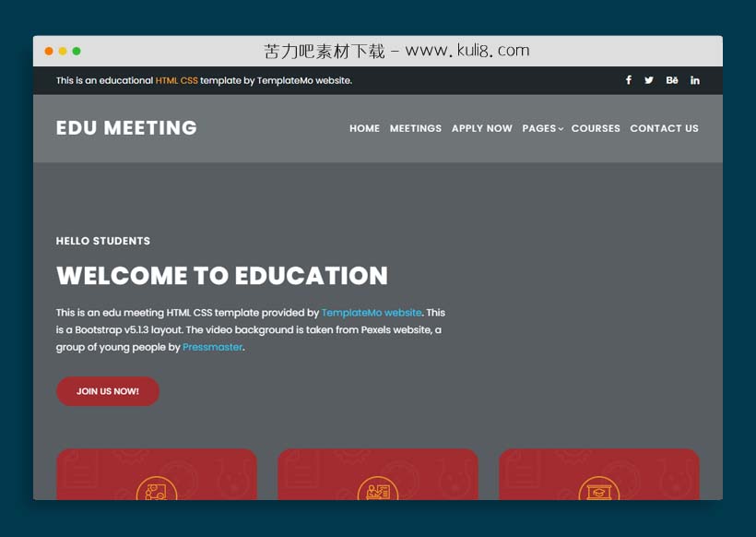Screen dimensions: 756x537
Task: Open the Meetings menu item
Action: click(416, 128)
